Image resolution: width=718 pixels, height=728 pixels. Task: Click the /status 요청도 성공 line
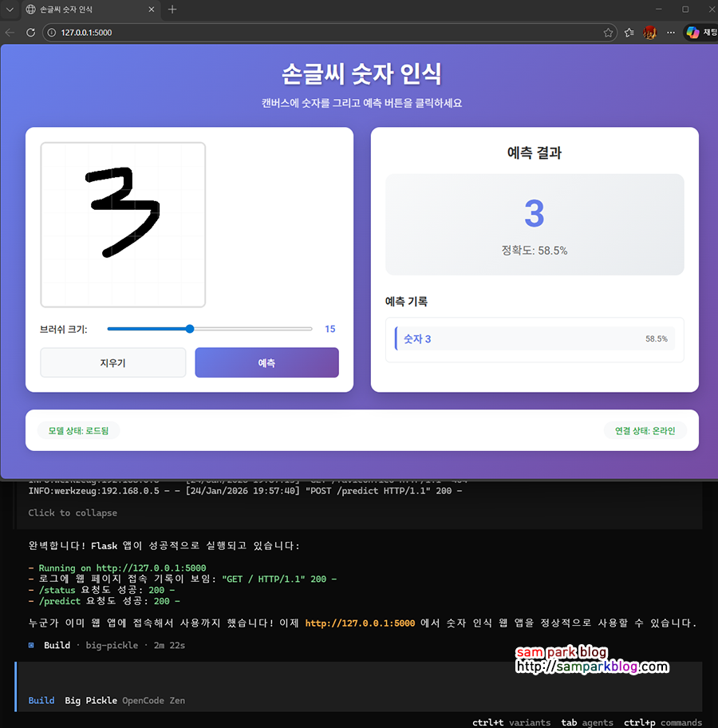101,590
